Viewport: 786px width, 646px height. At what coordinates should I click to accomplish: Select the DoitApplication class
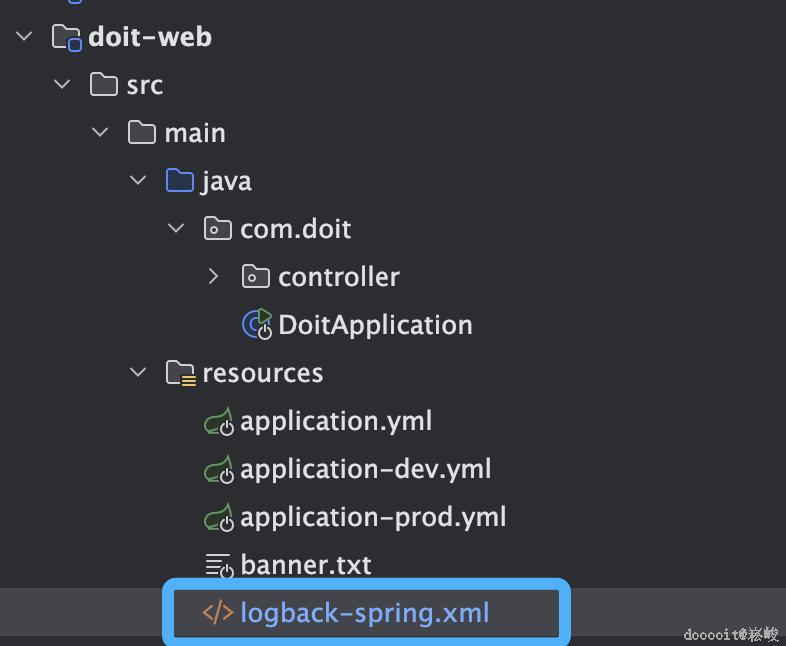375,325
